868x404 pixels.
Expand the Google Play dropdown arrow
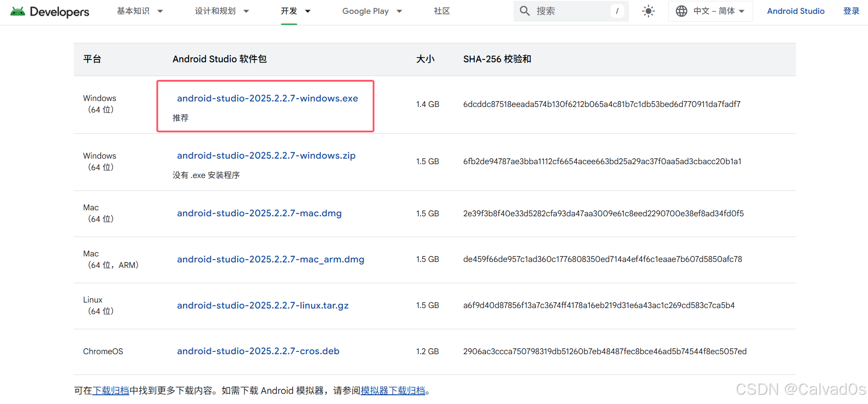[399, 11]
